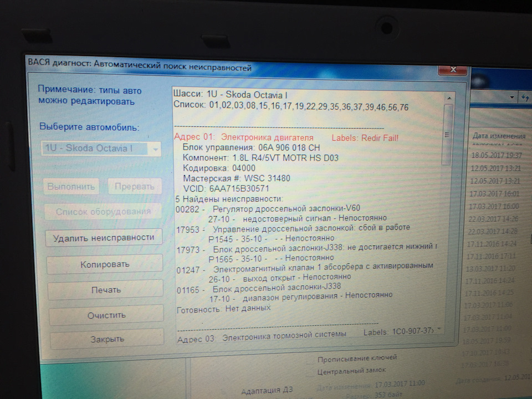The height and width of the screenshot is (399, 532).
Task: Click Адаптация ДЗ item in background window
Action: 267,390
